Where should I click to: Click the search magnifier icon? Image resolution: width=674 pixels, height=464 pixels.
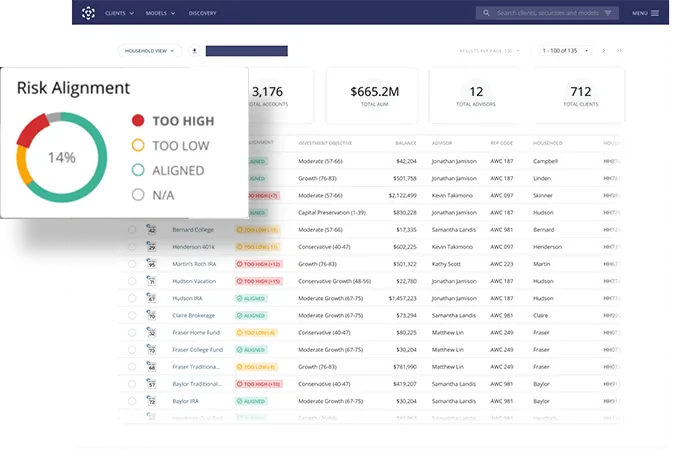487,13
